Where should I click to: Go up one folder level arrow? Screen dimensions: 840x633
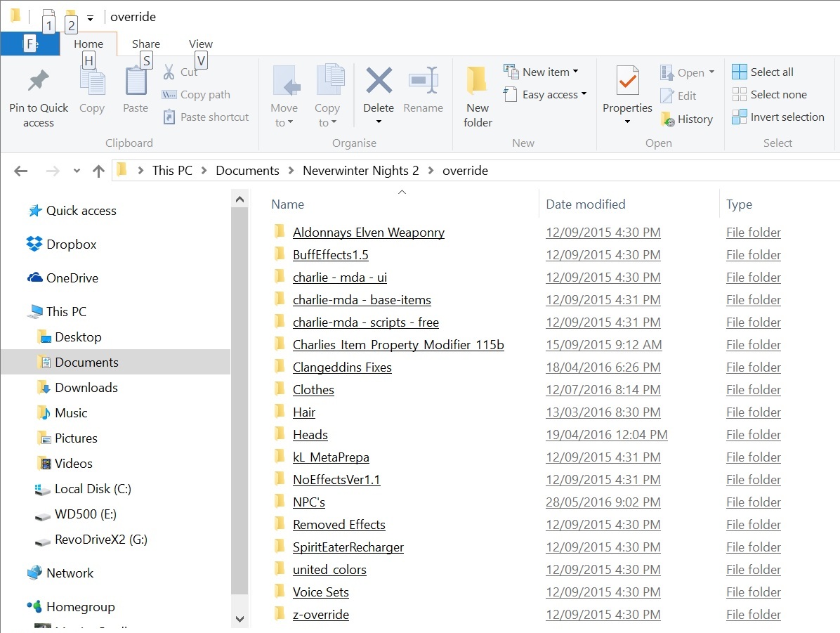(x=98, y=171)
